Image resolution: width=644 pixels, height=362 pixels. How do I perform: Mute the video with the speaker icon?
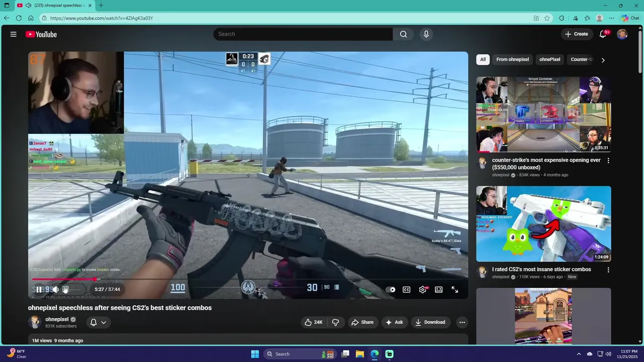(55, 290)
